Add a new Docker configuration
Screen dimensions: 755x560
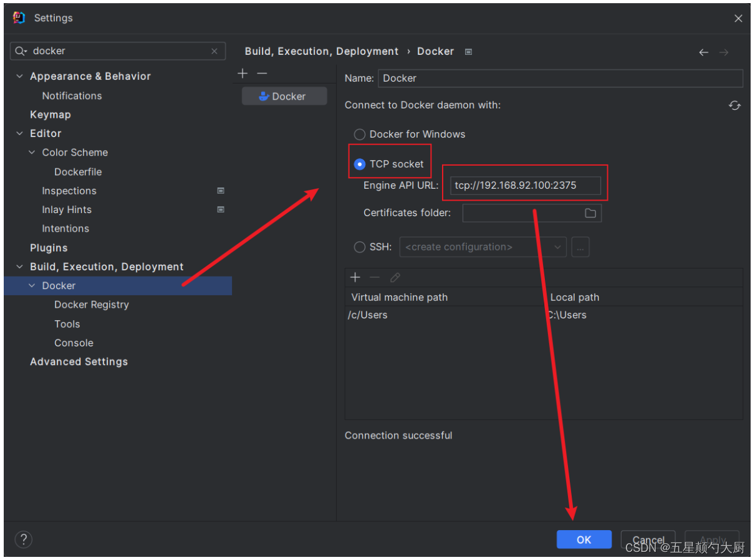tap(242, 73)
